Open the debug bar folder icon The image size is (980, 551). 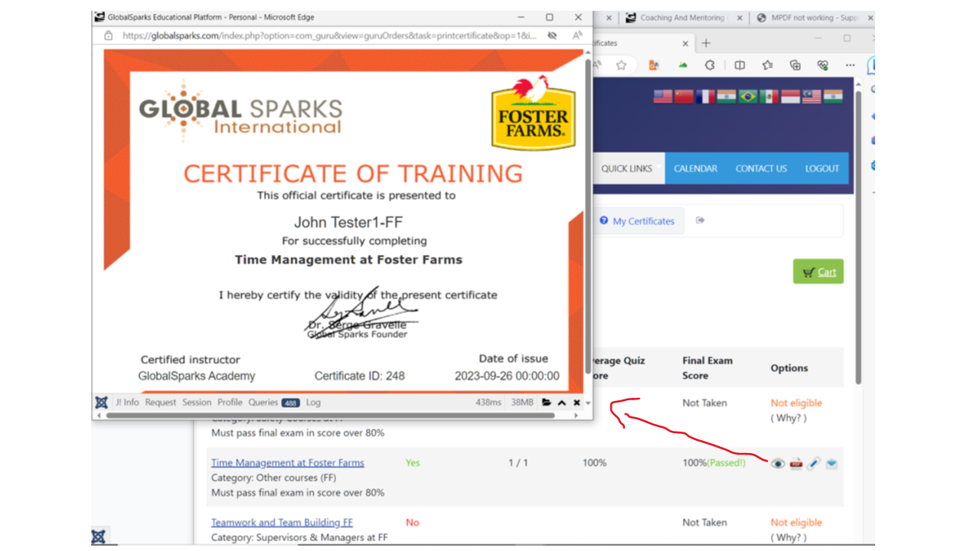tap(547, 403)
